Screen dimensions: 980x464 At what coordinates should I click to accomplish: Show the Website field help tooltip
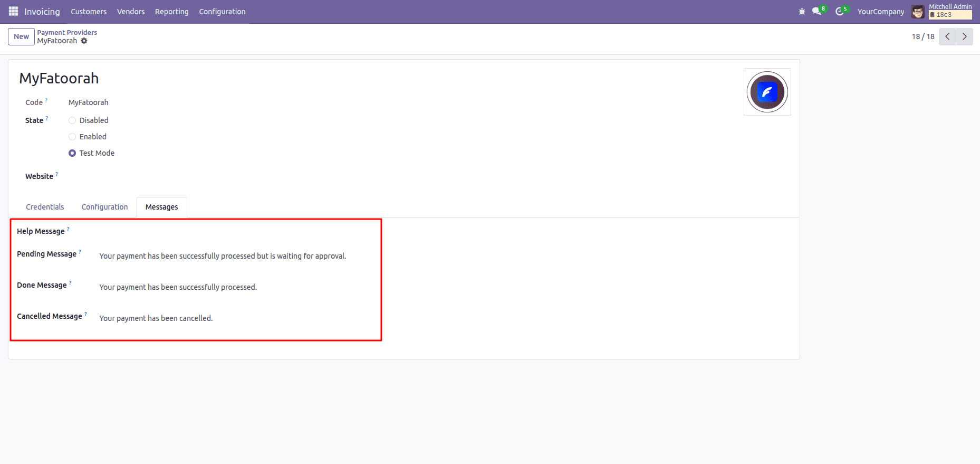click(57, 174)
